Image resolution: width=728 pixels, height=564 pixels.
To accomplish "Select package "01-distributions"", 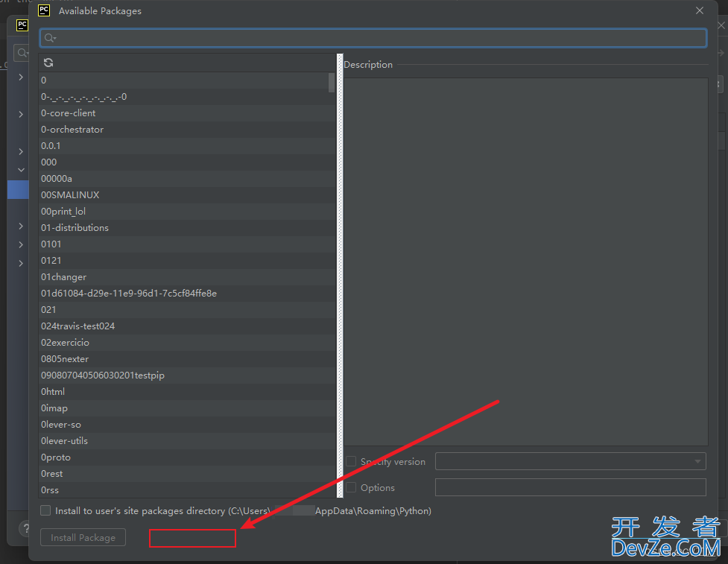I will pyautogui.click(x=186, y=228).
